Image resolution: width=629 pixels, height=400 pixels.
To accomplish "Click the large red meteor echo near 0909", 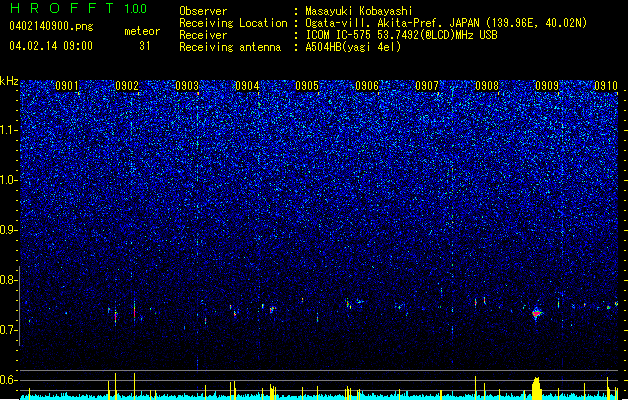I will point(537,313).
